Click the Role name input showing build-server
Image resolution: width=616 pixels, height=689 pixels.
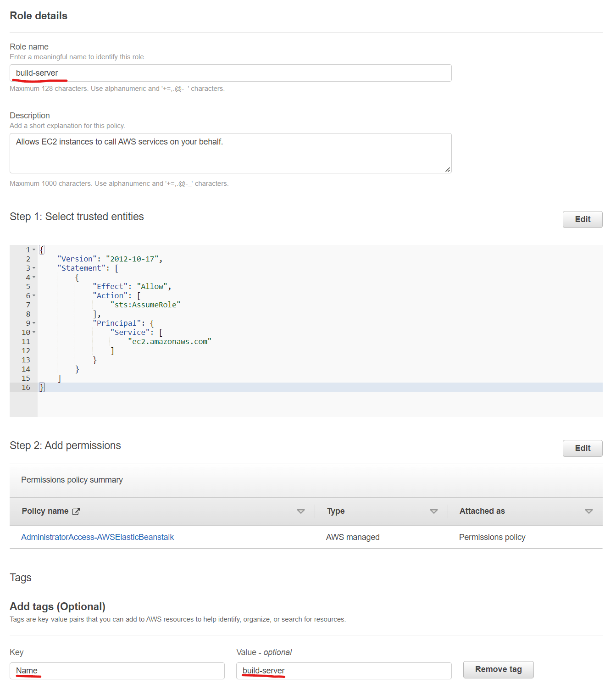point(229,73)
